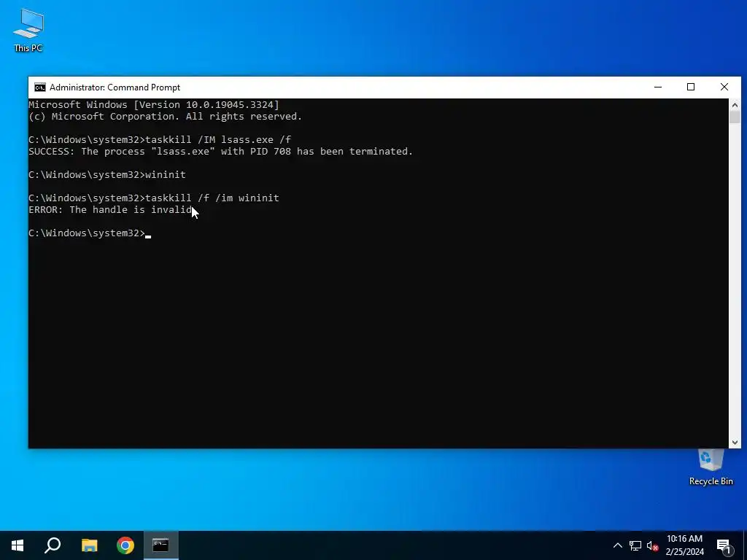The width and height of the screenshot is (747, 560).
Task: Select the Recycle Bin desktop icon
Action: pyautogui.click(x=711, y=467)
